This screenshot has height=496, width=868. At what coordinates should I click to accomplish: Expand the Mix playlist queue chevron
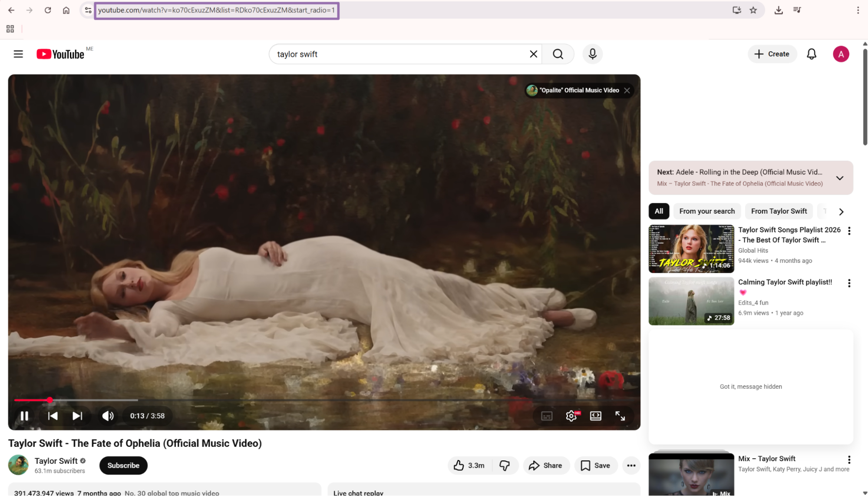840,178
